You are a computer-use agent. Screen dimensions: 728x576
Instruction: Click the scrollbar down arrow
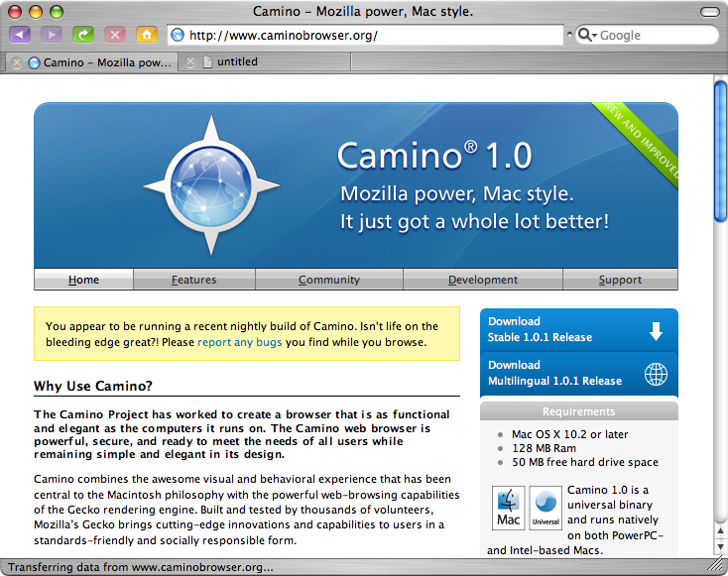pos(720,547)
